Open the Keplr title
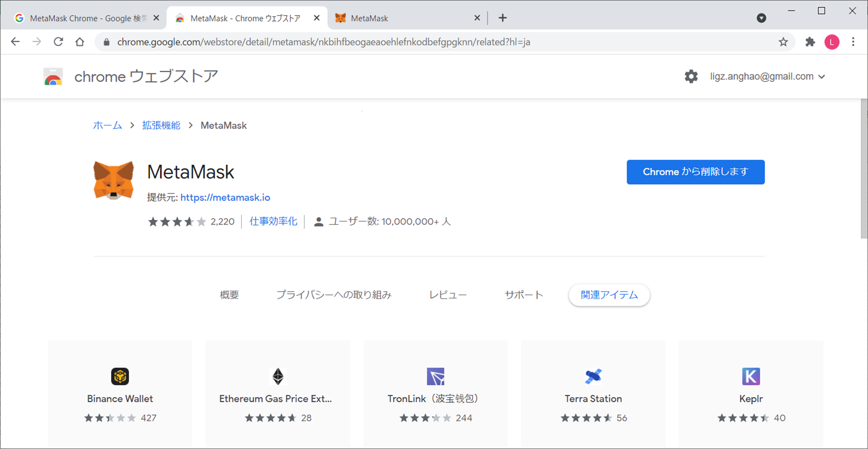868x449 pixels. pos(751,399)
